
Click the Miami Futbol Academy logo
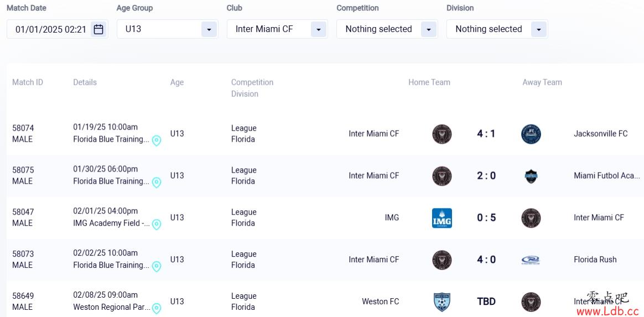(531, 176)
